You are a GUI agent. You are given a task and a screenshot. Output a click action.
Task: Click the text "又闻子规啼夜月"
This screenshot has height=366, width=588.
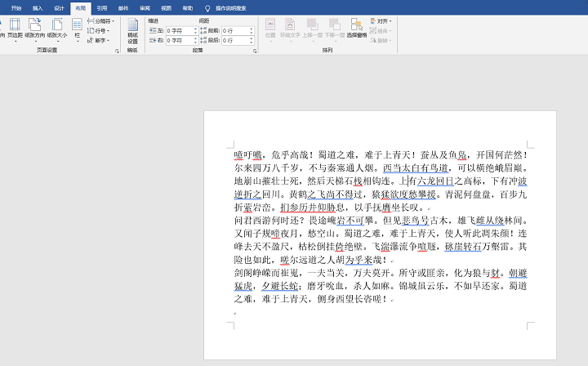(x=266, y=234)
